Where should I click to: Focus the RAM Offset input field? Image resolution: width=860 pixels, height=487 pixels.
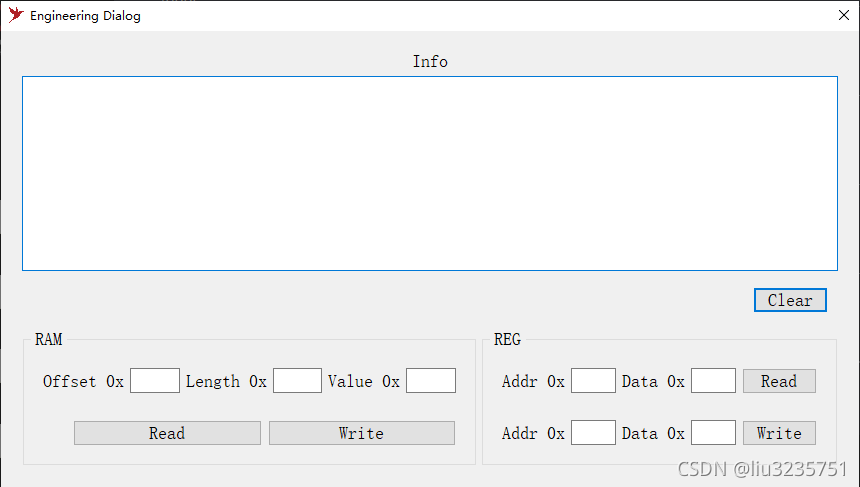coord(155,381)
